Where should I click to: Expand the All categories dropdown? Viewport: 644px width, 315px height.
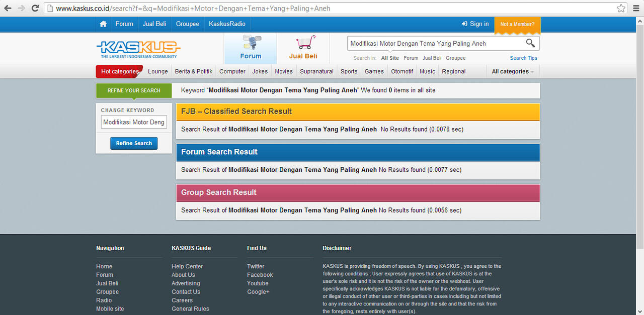coord(513,71)
